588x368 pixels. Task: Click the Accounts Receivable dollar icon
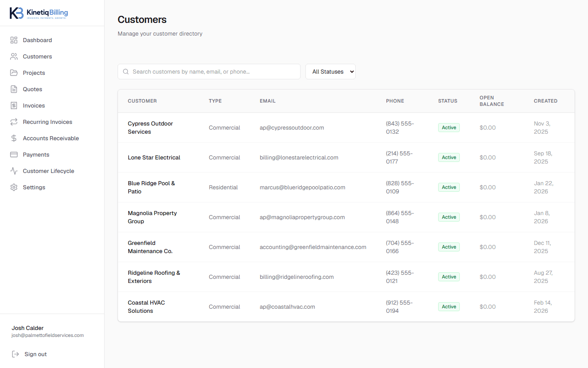(14, 138)
